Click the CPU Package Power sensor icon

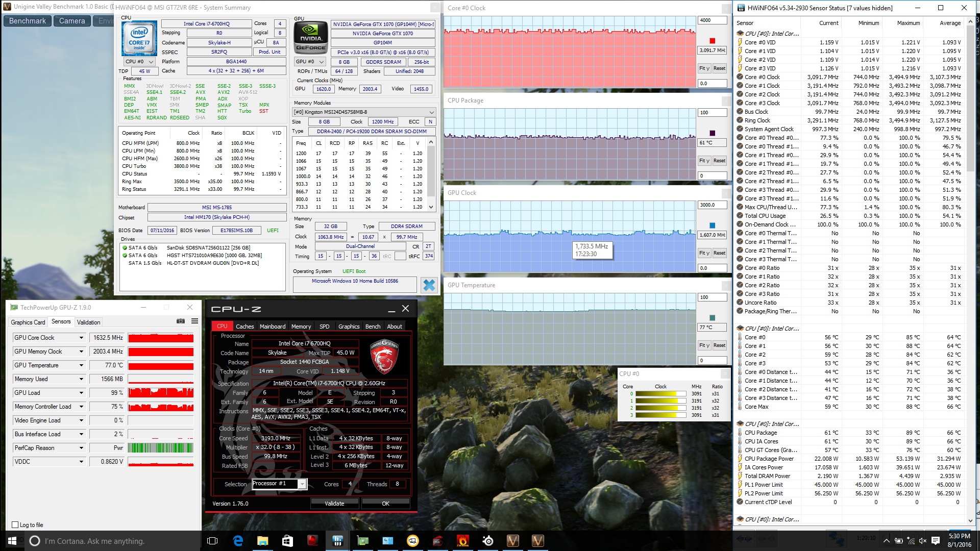coord(740,459)
